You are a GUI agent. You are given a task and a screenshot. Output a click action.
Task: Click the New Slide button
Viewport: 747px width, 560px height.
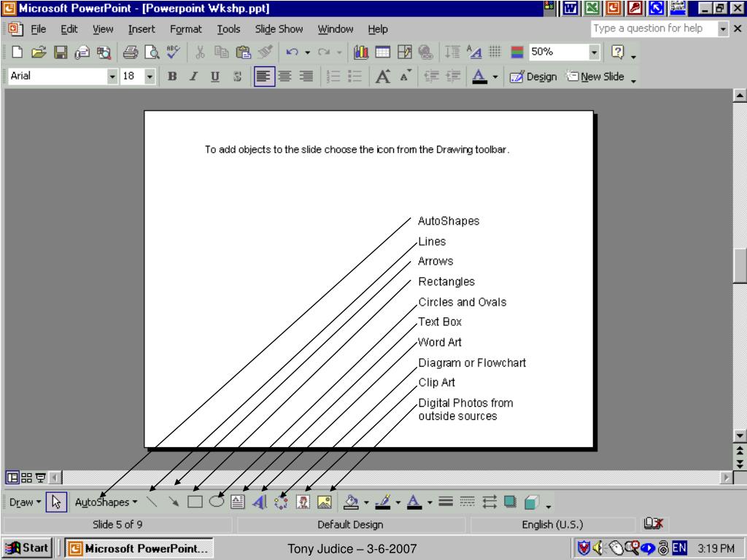click(595, 76)
